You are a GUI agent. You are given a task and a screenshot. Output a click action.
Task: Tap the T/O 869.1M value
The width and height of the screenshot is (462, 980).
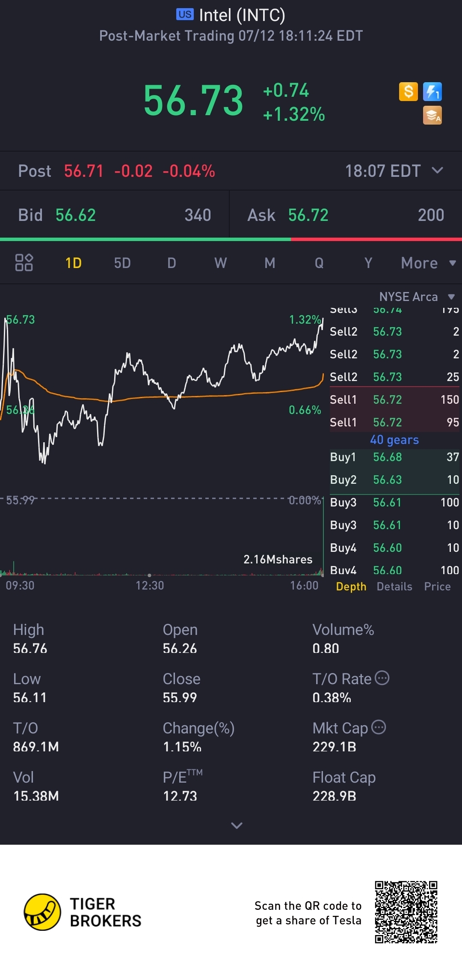pyautogui.click(x=36, y=747)
